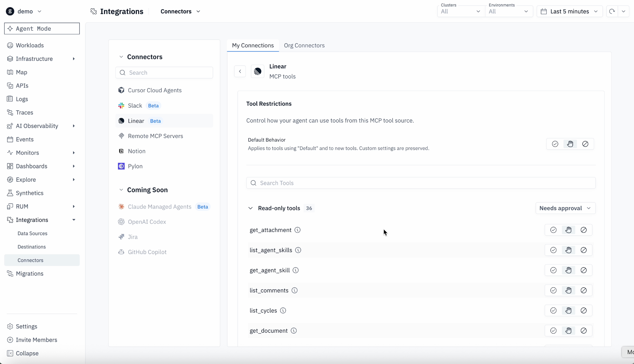Click the back arrow beside Linear header
The image size is (634, 364).
240,71
